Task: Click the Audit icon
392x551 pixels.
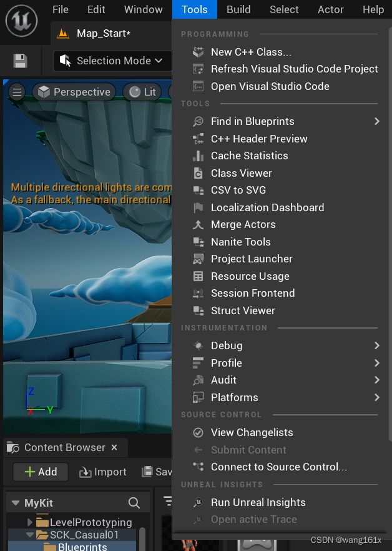Action: click(198, 380)
